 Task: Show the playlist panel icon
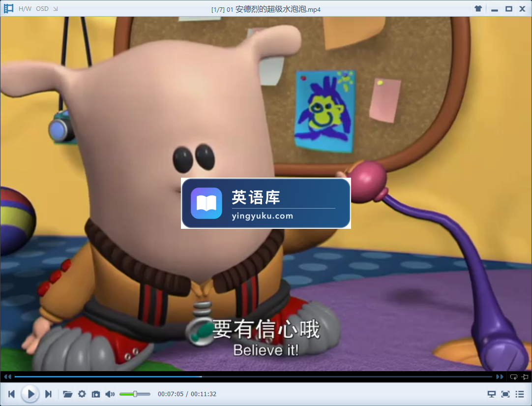pos(519,394)
